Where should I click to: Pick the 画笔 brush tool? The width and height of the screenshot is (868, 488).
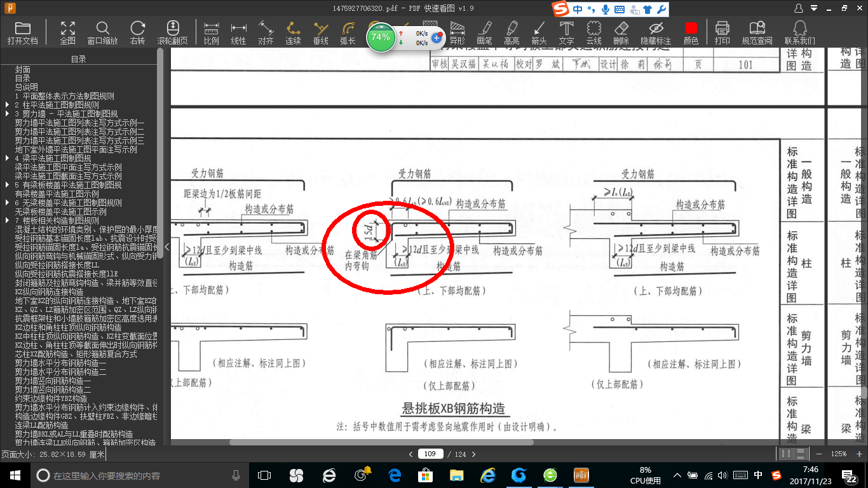pyautogui.click(x=484, y=33)
